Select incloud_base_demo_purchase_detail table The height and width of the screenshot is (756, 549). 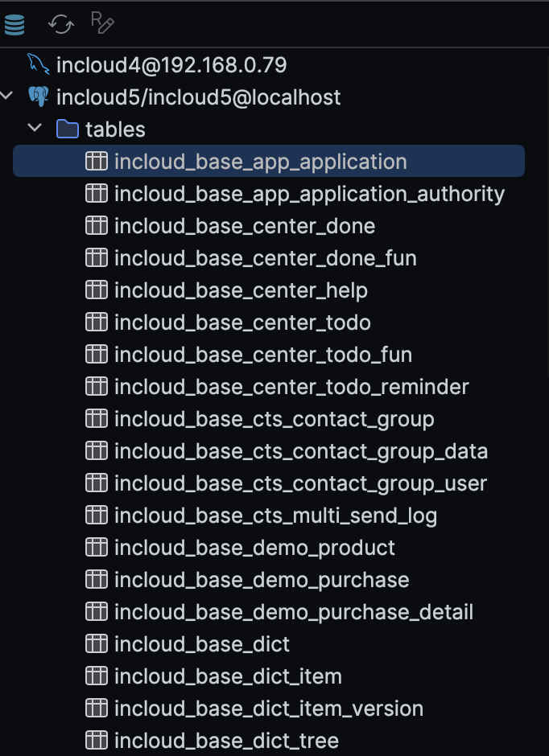point(294,612)
